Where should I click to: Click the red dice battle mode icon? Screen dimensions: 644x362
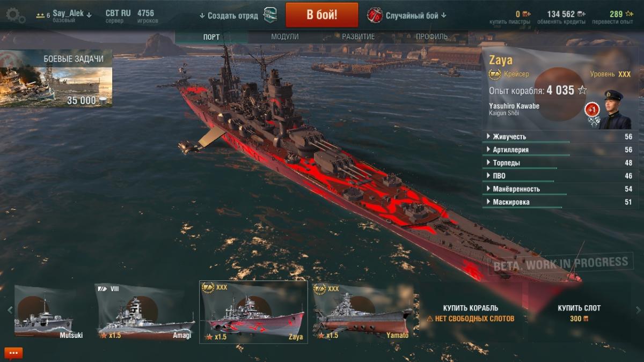375,15
